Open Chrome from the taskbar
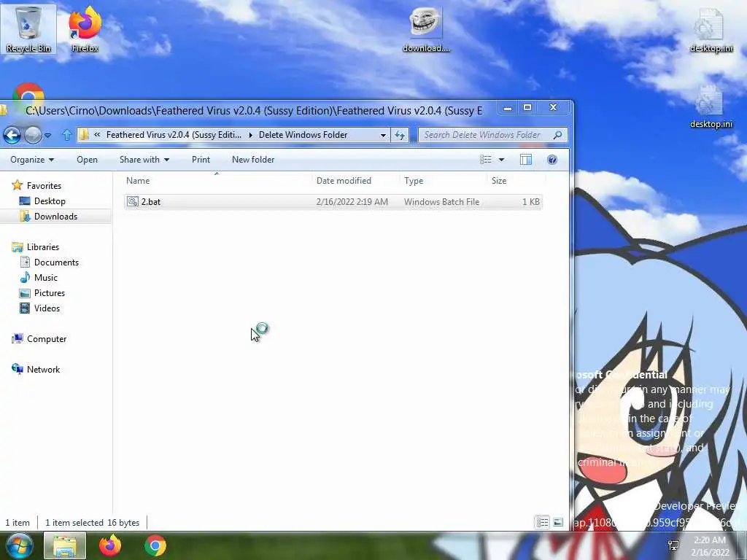Screen dimensions: 747x560 pos(155,545)
